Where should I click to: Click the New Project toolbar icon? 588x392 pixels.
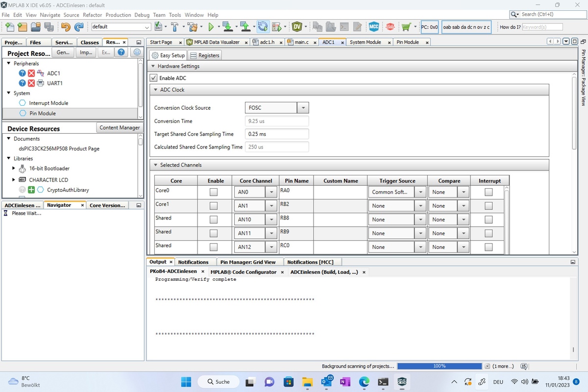coord(22,27)
